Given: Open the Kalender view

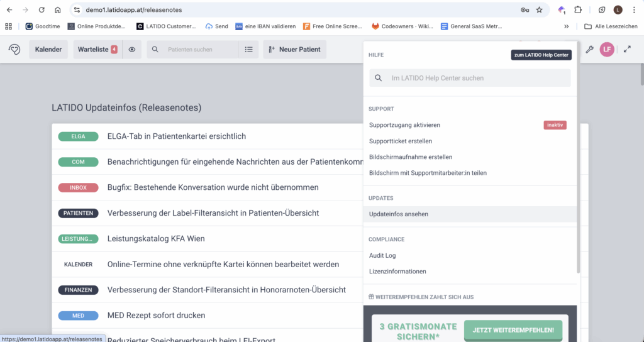Looking at the screenshot, I should [x=48, y=50].
